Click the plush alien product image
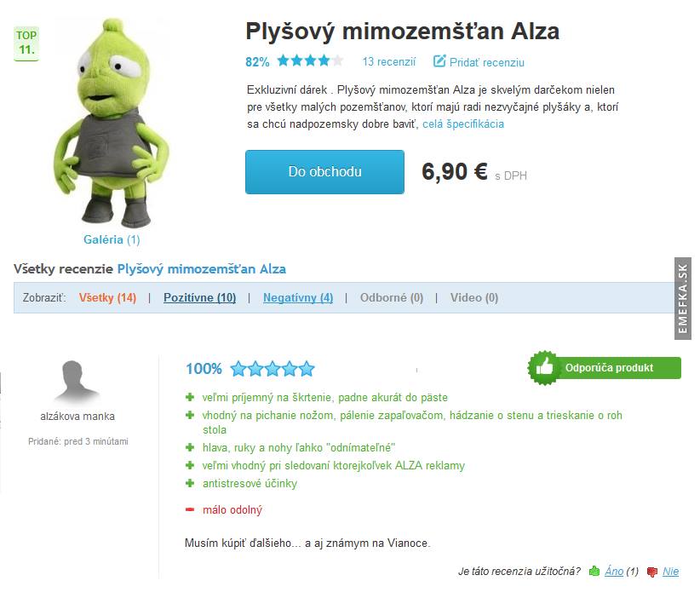The width and height of the screenshot is (700, 598). (x=112, y=124)
